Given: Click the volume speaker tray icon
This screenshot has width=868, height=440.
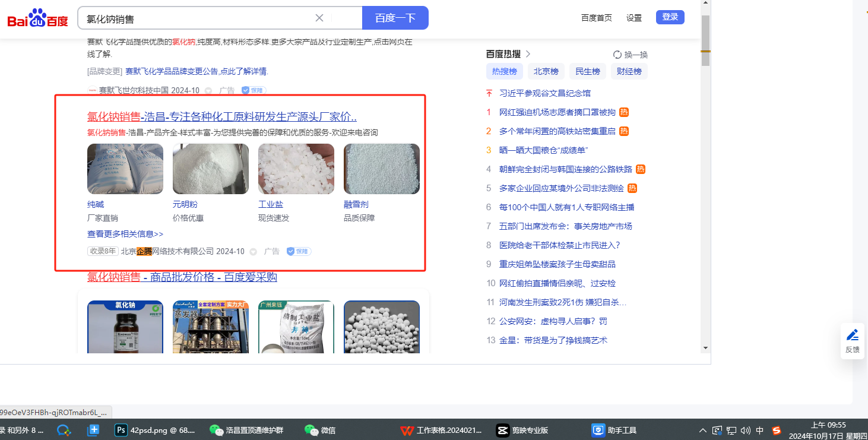Looking at the screenshot, I should (746, 430).
